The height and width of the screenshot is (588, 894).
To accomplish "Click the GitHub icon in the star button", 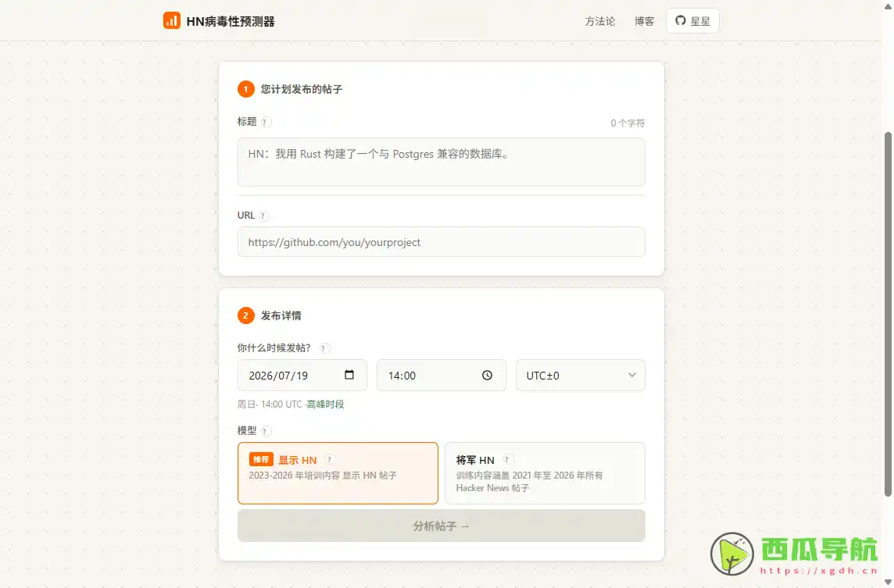I will click(680, 20).
